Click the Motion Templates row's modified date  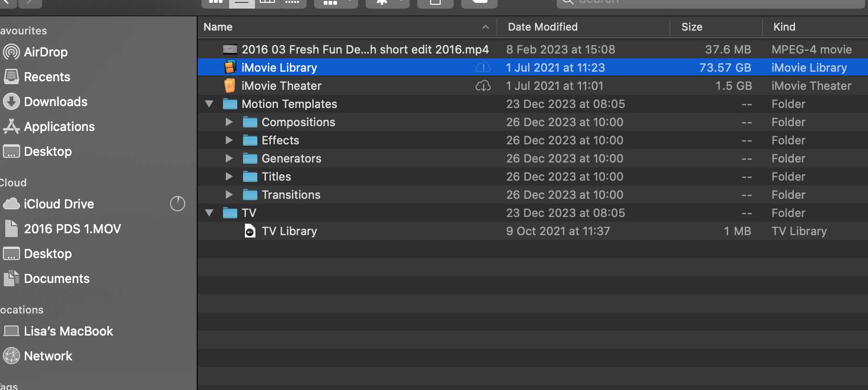(566, 104)
